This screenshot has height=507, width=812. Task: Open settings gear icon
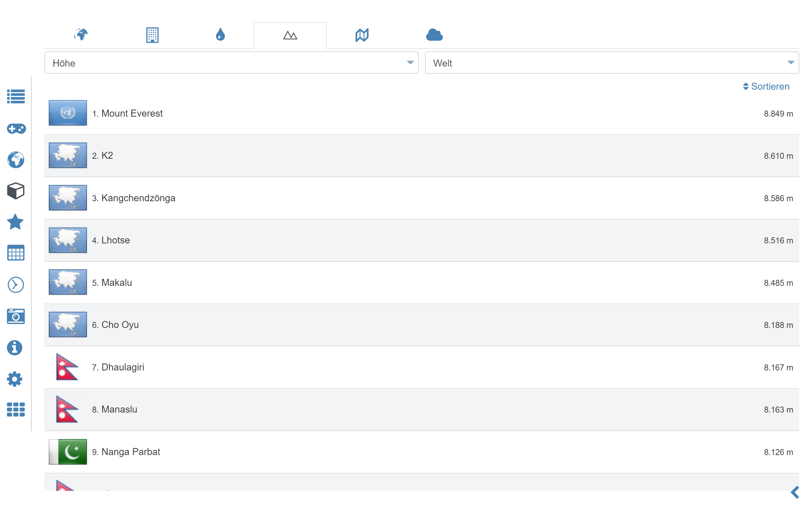(x=15, y=379)
